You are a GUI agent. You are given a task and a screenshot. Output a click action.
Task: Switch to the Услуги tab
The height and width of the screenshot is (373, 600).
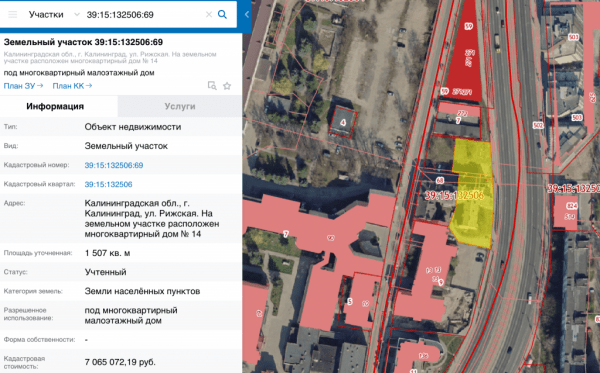point(180,106)
